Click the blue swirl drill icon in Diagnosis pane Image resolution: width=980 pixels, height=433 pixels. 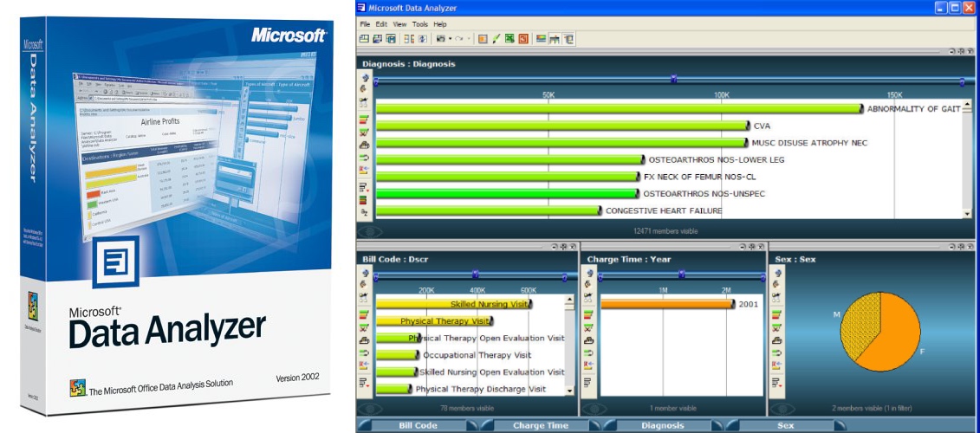pyautogui.click(x=365, y=77)
